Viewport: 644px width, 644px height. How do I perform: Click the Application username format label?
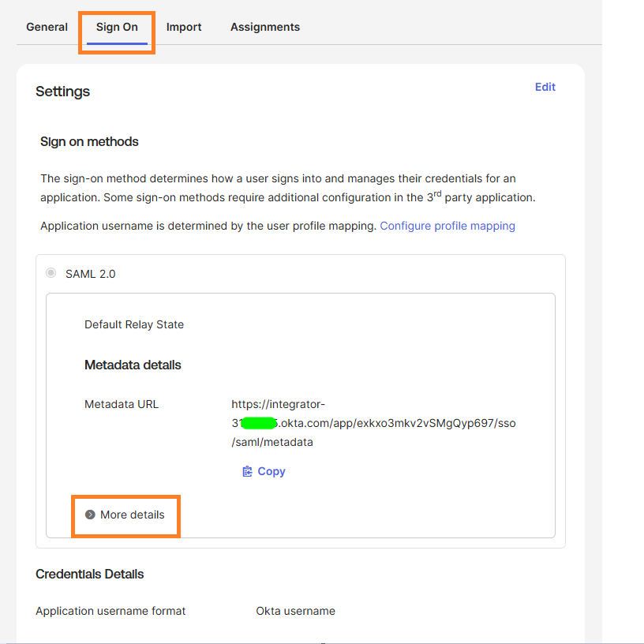(110, 611)
